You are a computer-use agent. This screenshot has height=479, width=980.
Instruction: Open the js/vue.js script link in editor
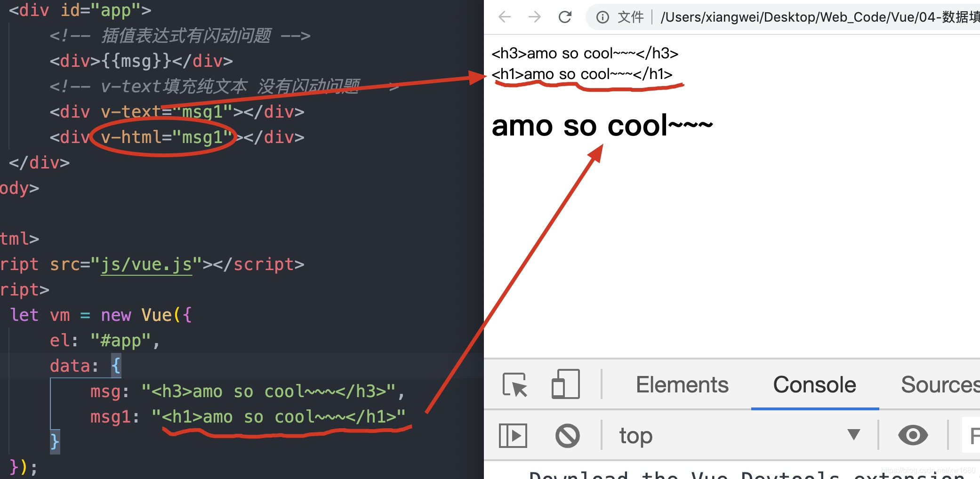tap(146, 264)
